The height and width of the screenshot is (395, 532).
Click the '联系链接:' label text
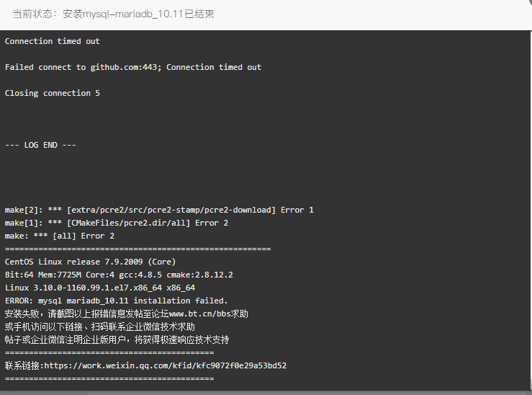24,365
